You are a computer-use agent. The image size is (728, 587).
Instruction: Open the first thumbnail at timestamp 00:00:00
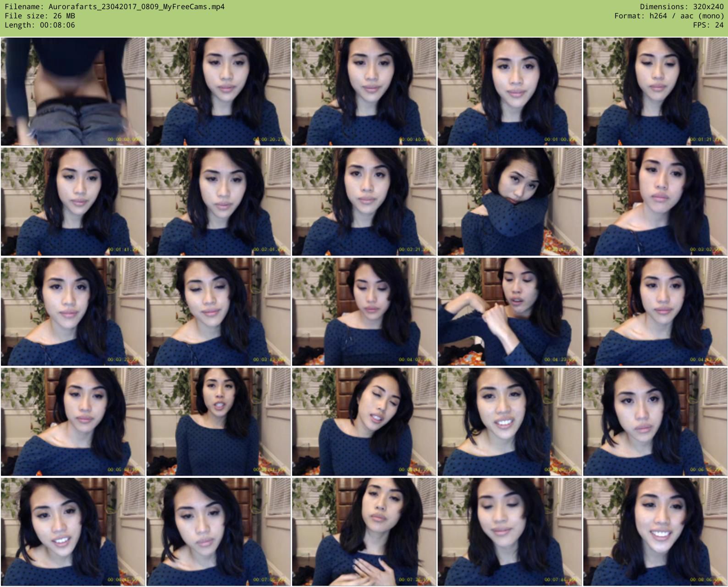tap(73, 92)
